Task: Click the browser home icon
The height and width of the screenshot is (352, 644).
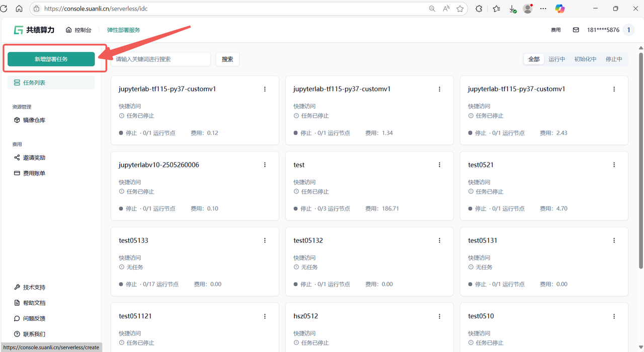Action: [19, 9]
